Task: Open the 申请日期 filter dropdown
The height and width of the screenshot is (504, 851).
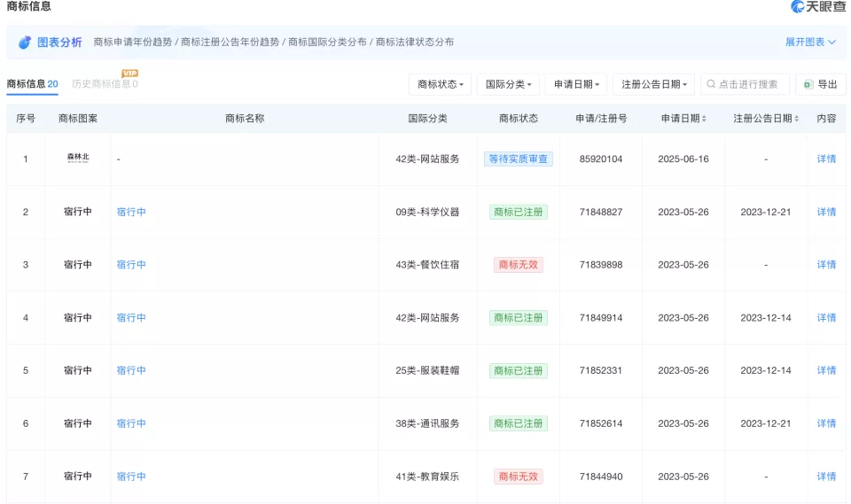Action: pos(576,84)
